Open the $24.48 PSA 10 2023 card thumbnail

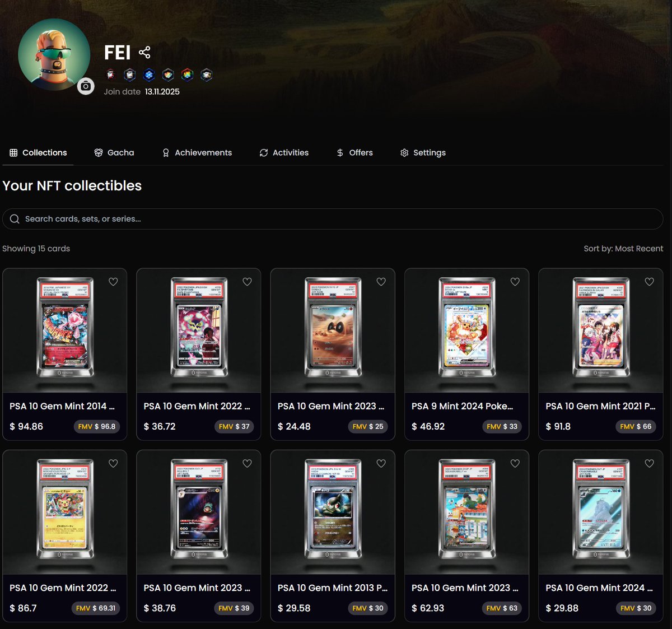333,328
